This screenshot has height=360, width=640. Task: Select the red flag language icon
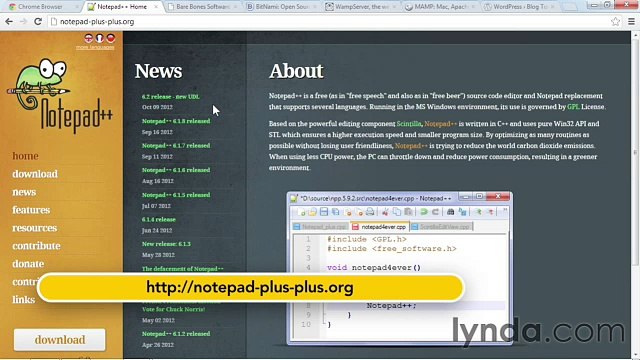click(x=111, y=38)
